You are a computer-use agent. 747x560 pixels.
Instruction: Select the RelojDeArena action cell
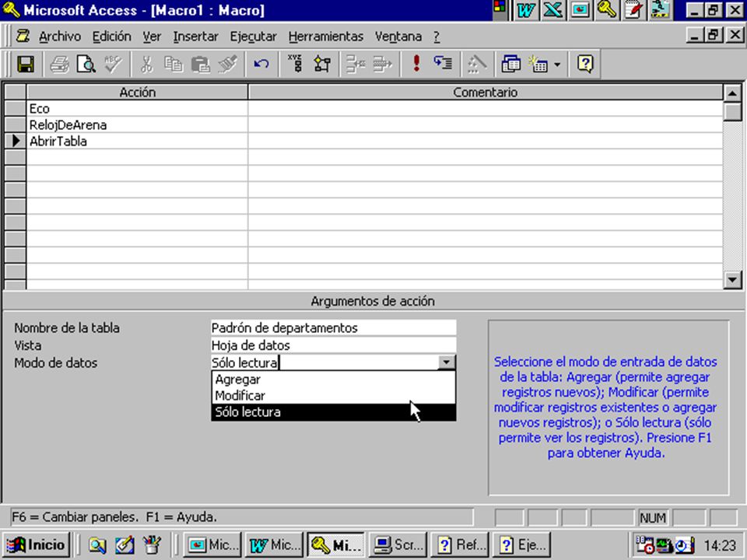pos(137,124)
